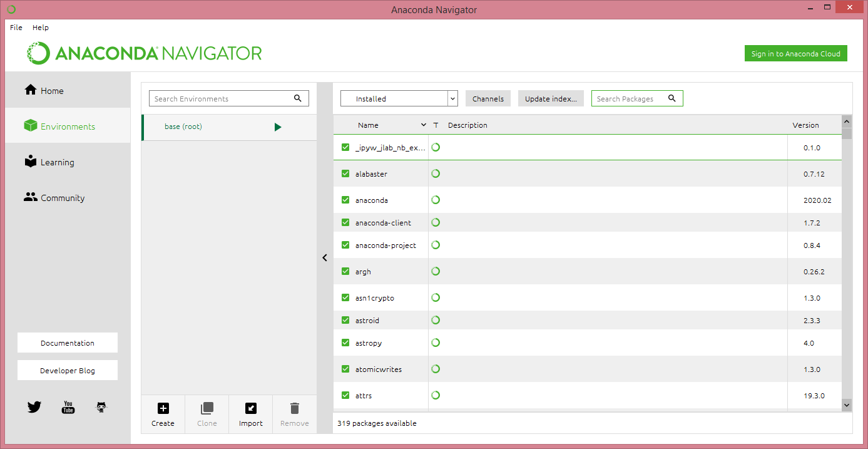Open the YouTube channel icon
The height and width of the screenshot is (449, 868).
click(x=68, y=407)
